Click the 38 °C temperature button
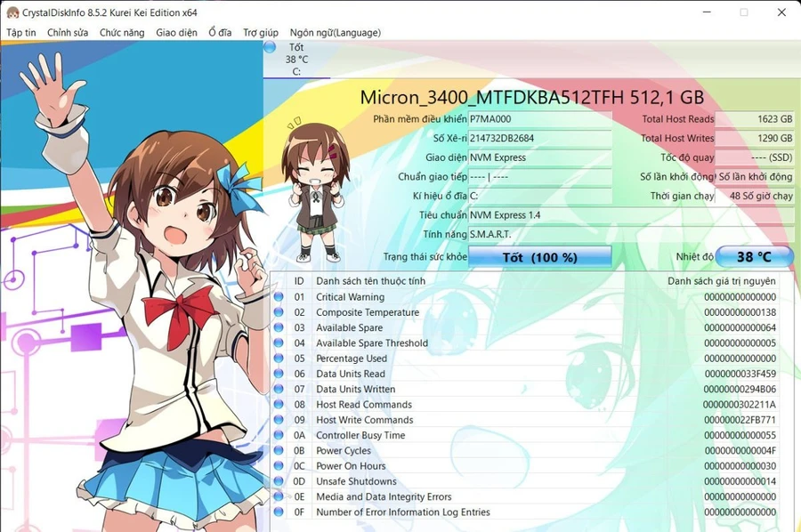Screen dimensions: 801x532 [x=754, y=256]
